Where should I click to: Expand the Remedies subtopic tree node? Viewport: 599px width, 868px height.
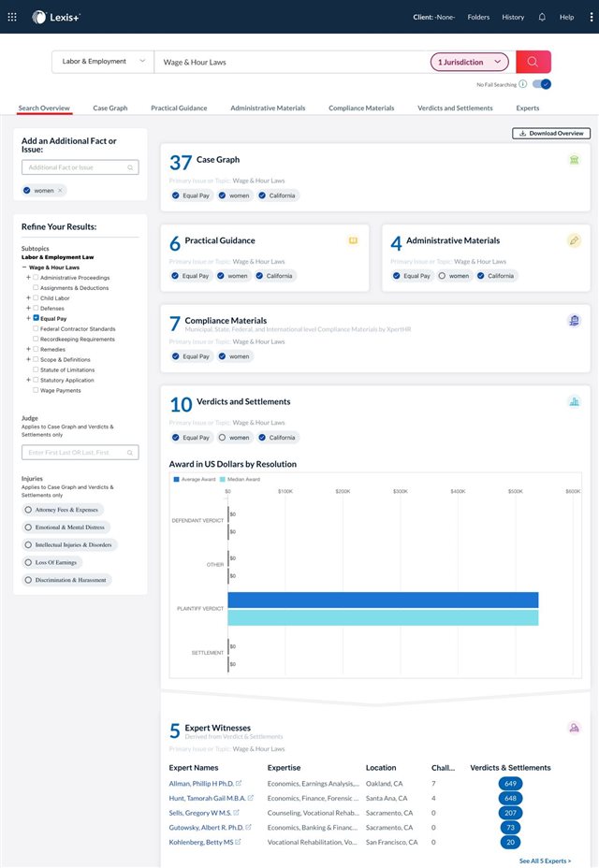pos(28,349)
